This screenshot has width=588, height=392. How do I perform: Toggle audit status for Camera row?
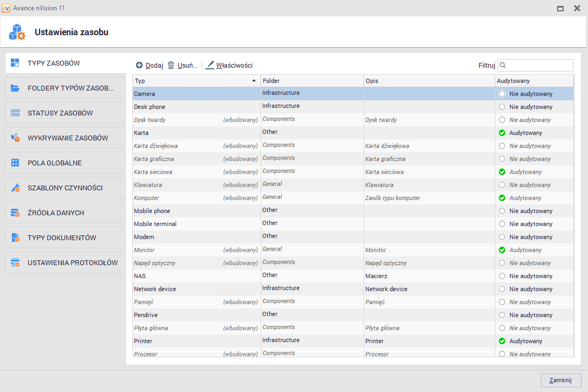502,94
